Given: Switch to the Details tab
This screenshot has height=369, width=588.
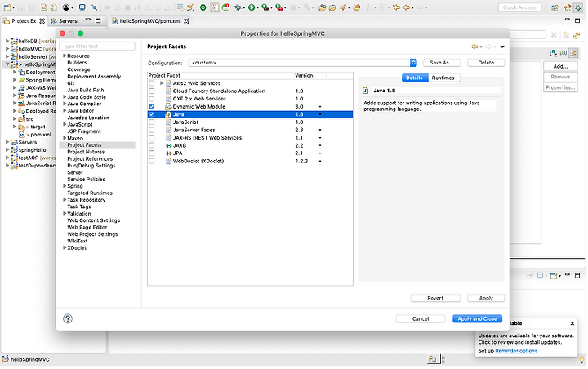Looking at the screenshot, I should coord(414,78).
